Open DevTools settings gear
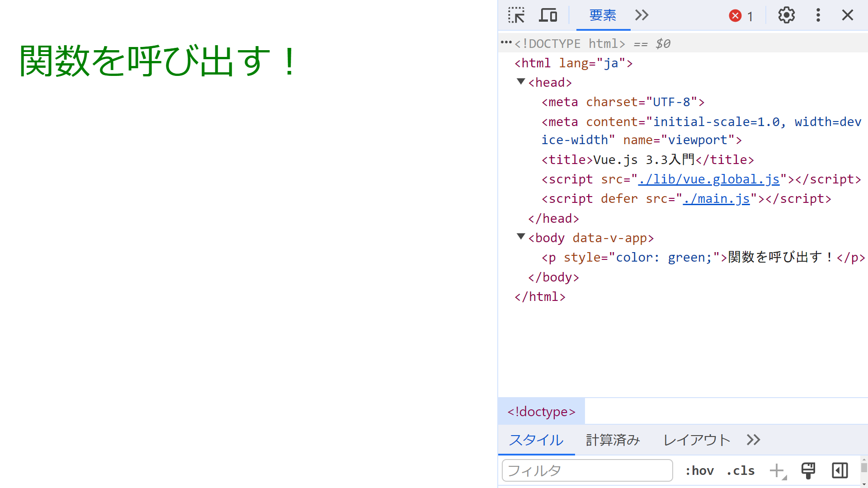 pos(786,15)
